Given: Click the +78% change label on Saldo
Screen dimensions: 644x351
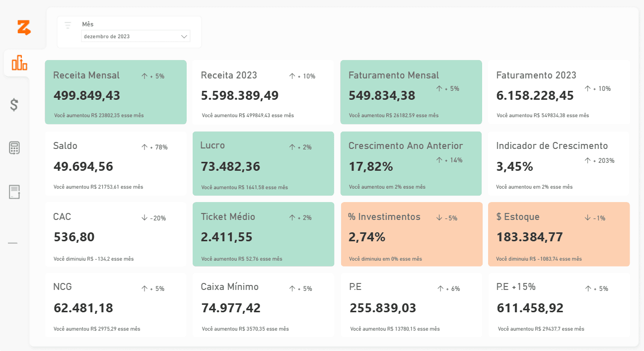Looking at the screenshot, I should pos(159,147).
